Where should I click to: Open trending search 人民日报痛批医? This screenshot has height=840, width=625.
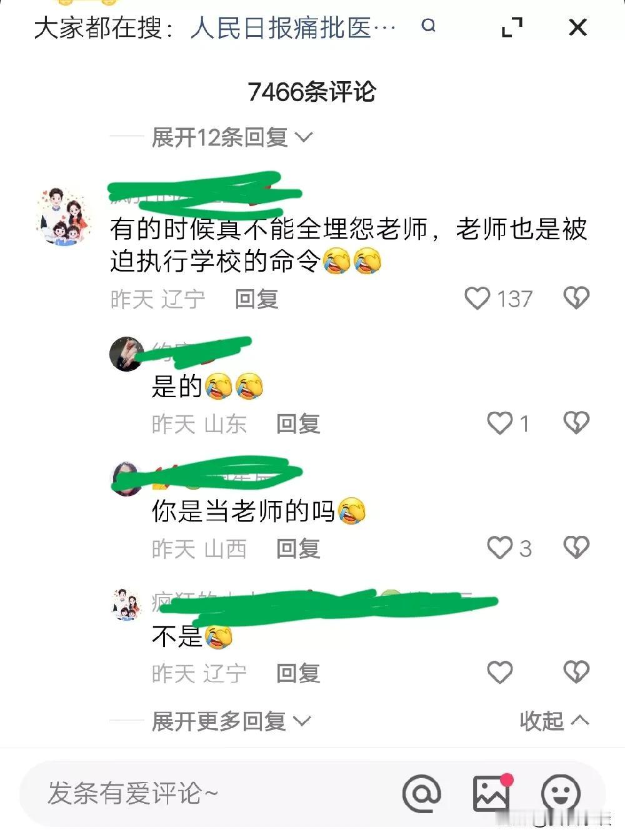pyautogui.click(x=292, y=27)
